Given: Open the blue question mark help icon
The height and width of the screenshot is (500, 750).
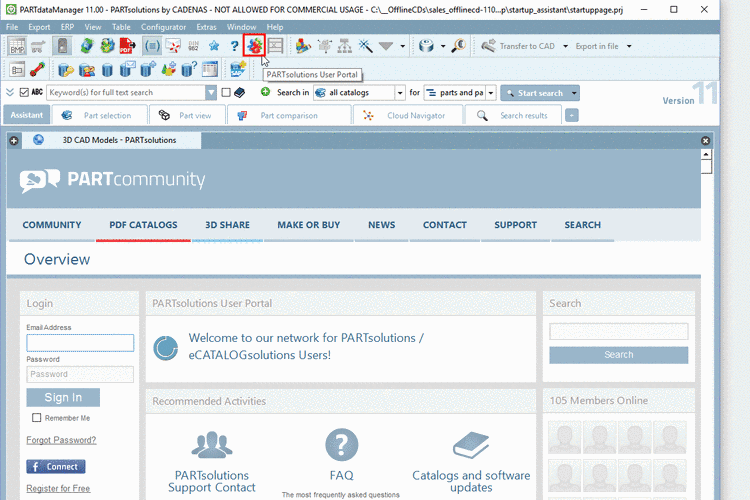Looking at the screenshot, I should coord(234,46).
